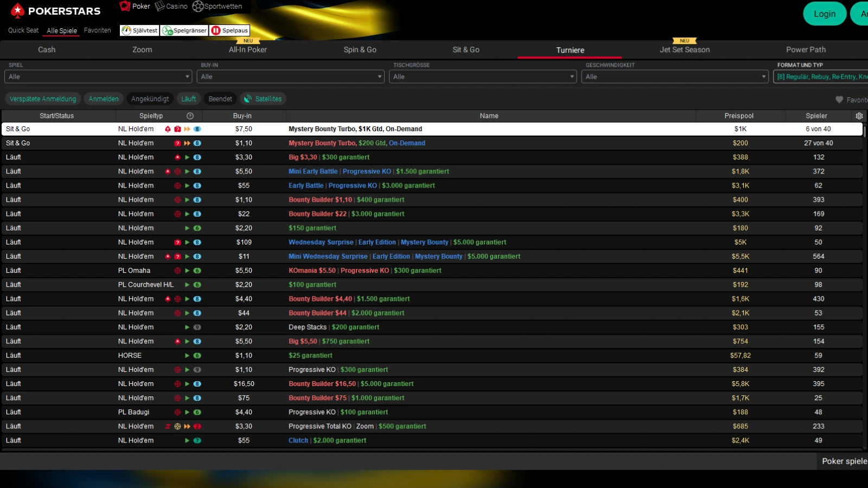The height and width of the screenshot is (488, 868).
Task: Sort by Spieler column header
Action: click(x=816, y=116)
